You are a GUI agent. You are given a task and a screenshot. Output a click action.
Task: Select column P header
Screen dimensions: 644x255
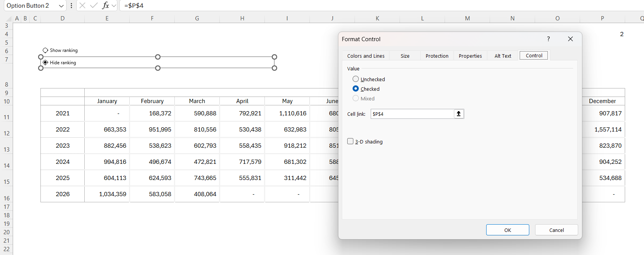tap(602, 18)
